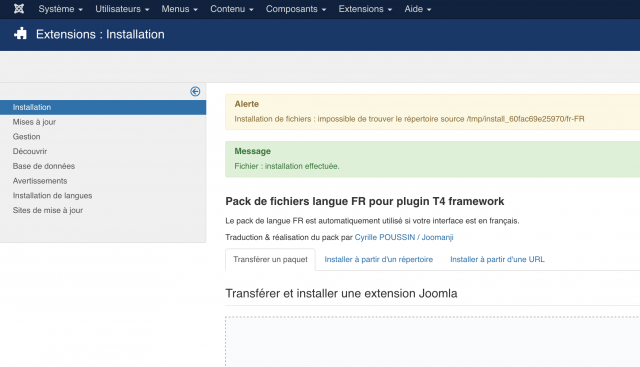640x367 pixels.
Task: Click the Alerte heading in the warning box
Action: pos(247,104)
